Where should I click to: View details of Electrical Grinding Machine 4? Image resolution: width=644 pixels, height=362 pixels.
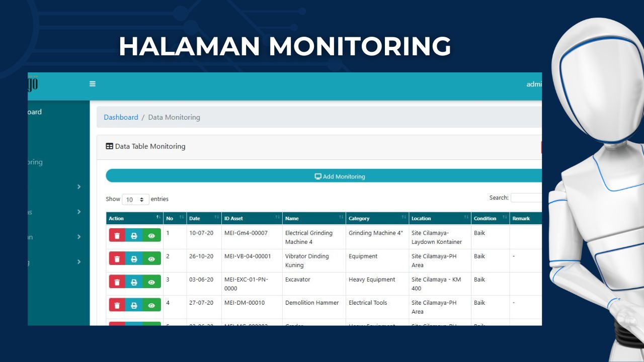(151, 235)
